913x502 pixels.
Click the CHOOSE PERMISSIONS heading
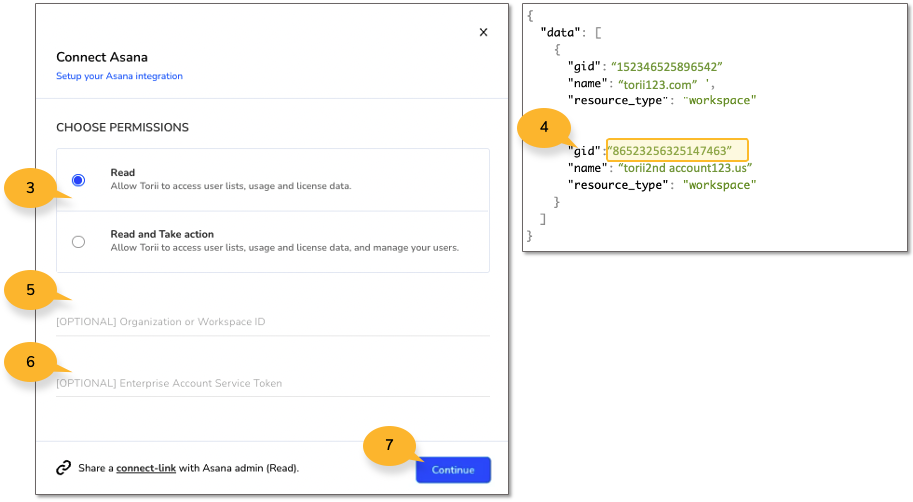[x=122, y=128]
